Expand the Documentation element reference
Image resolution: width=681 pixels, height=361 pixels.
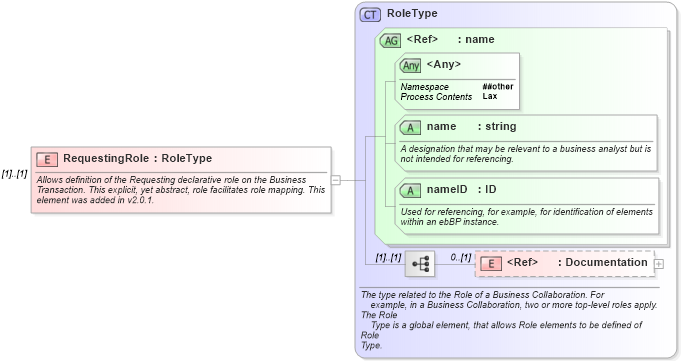click(659, 264)
